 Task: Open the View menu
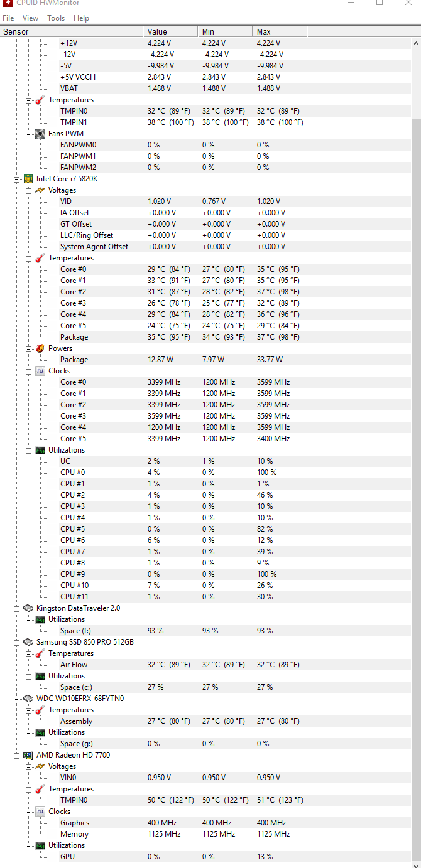click(x=30, y=18)
